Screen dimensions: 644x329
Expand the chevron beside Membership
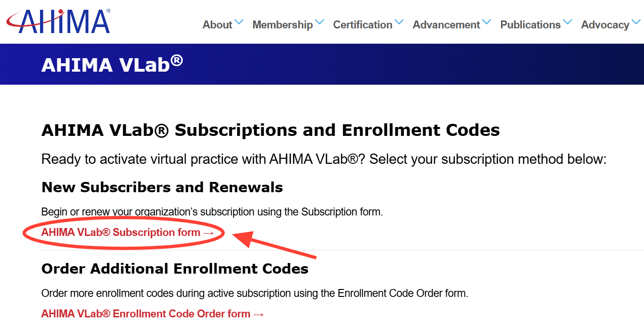[320, 22]
